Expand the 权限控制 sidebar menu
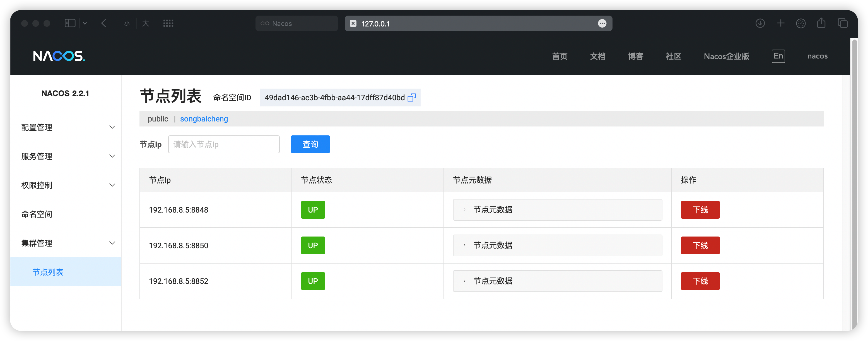 pos(65,185)
